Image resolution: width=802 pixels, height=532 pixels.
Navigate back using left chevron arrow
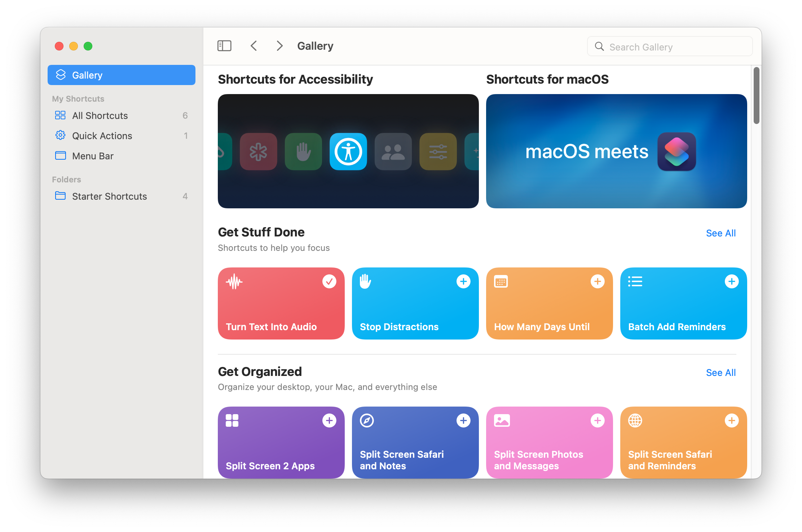coord(252,46)
